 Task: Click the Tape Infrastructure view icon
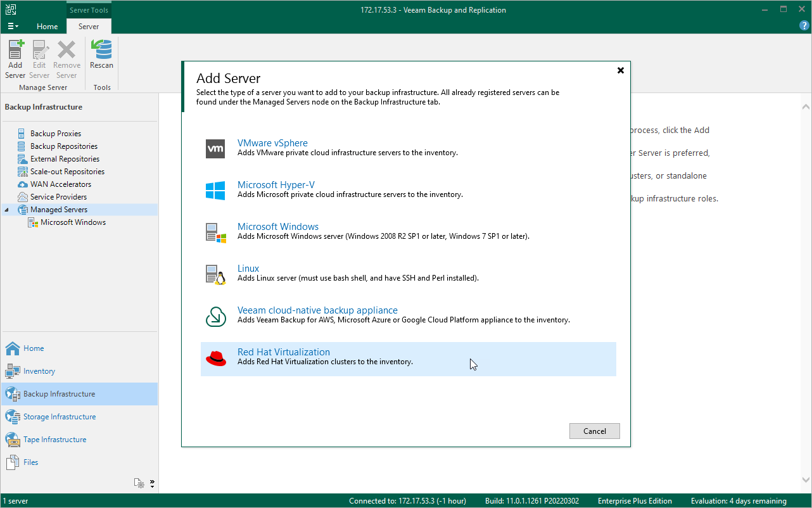[13, 440]
